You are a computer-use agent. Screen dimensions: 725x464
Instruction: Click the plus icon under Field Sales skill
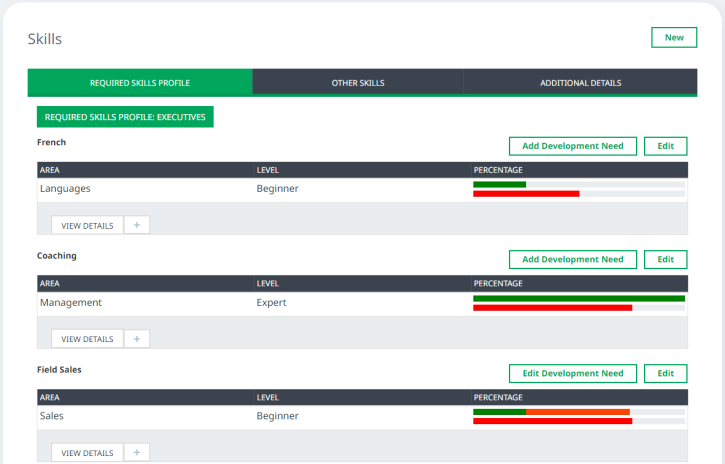coord(136,453)
